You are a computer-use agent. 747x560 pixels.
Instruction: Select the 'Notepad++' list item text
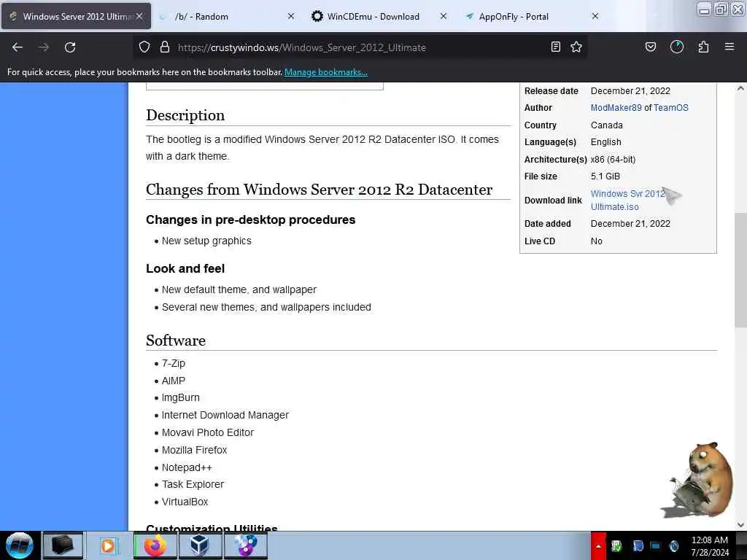(187, 467)
